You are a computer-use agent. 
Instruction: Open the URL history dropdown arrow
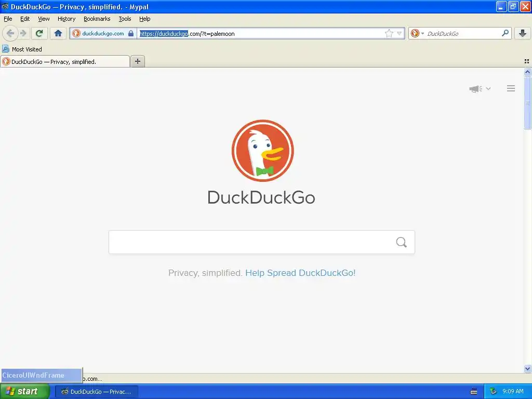(x=400, y=33)
